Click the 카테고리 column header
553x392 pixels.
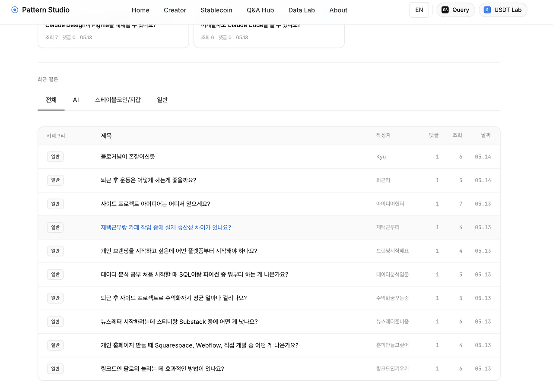[56, 136]
